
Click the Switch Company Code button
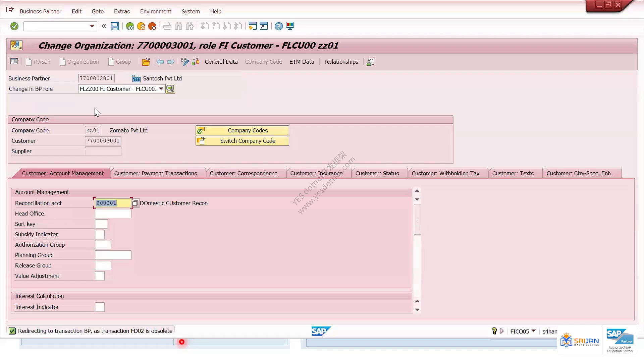(x=242, y=141)
